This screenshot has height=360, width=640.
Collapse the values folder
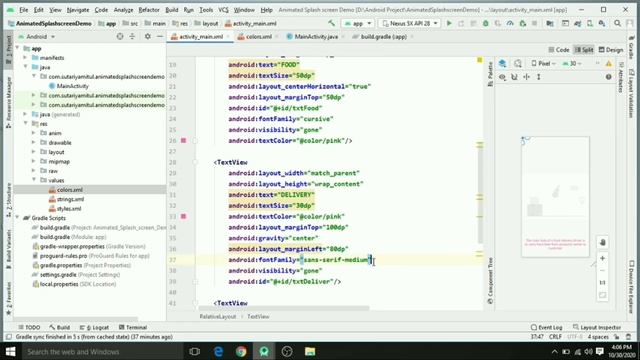pyautogui.click(x=33, y=180)
